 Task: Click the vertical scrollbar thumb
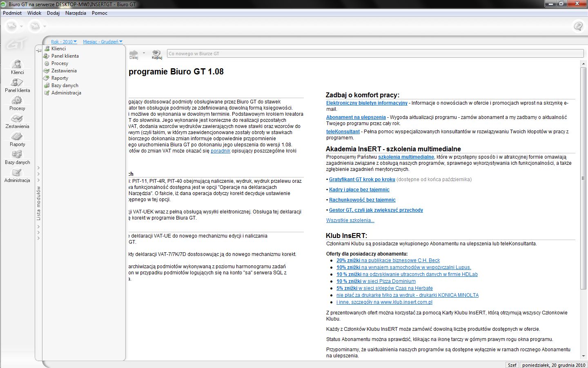[583, 178]
